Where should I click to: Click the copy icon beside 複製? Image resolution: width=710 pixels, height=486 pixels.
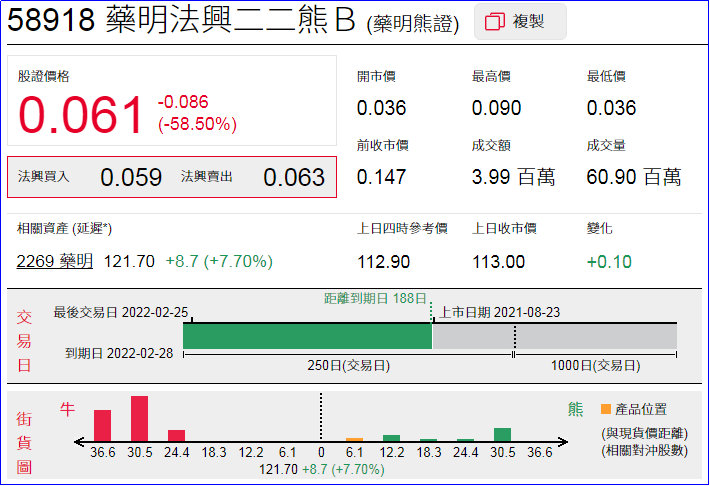coord(494,21)
